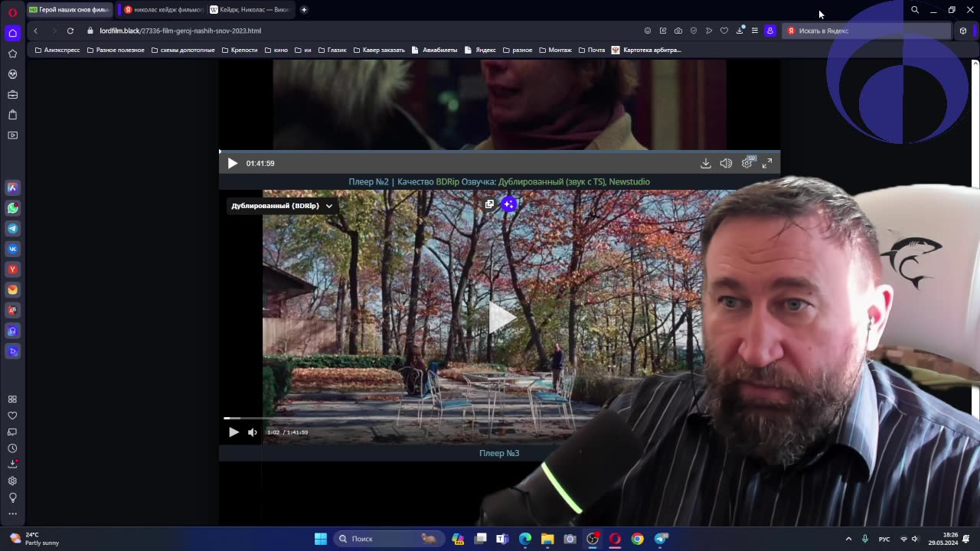Show hidden tray icons chevron
This screenshot has height=551, width=980.
848,539
